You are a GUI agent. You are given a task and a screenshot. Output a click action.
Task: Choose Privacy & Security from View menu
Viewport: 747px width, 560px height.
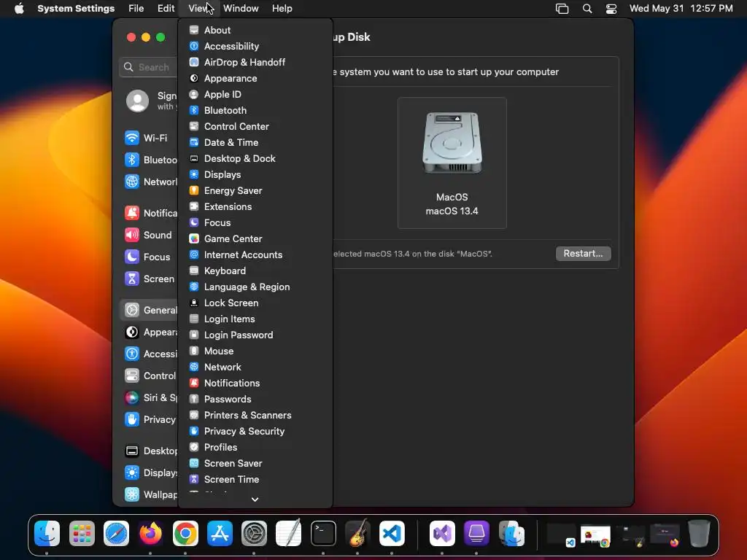255,432
